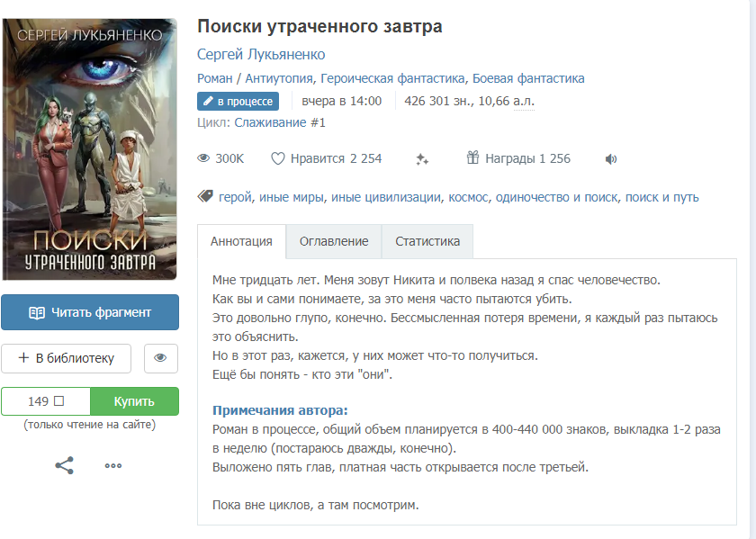Screen dimensions: 756x539
Task: Click the 'Примечания автора:' heading
Action: (x=280, y=410)
